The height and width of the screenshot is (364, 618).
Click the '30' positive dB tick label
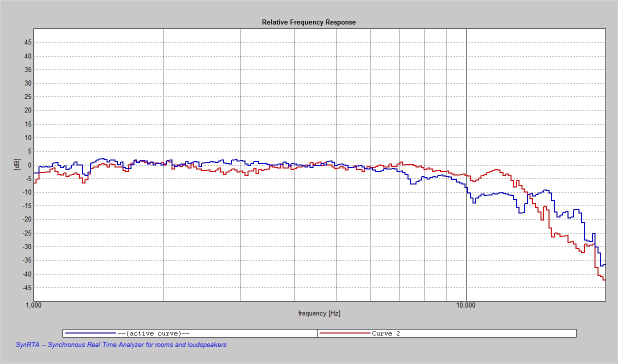coord(28,83)
